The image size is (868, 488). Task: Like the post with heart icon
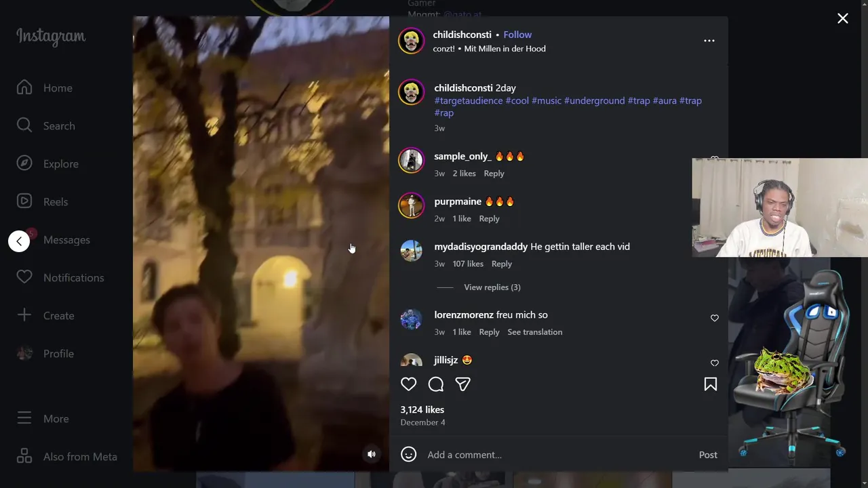(x=408, y=384)
